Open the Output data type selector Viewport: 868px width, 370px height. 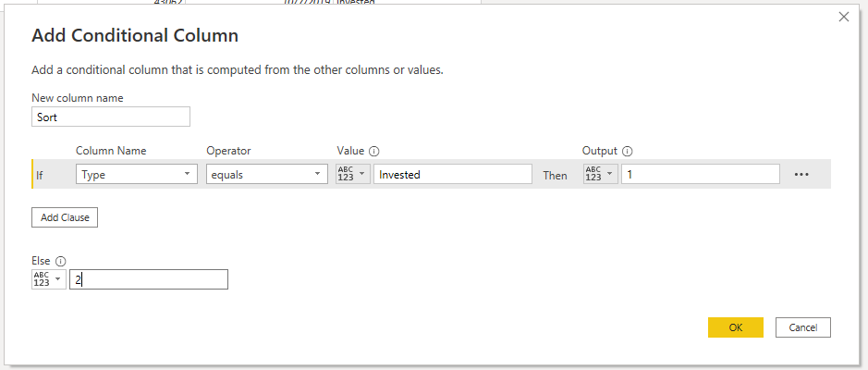(x=601, y=174)
